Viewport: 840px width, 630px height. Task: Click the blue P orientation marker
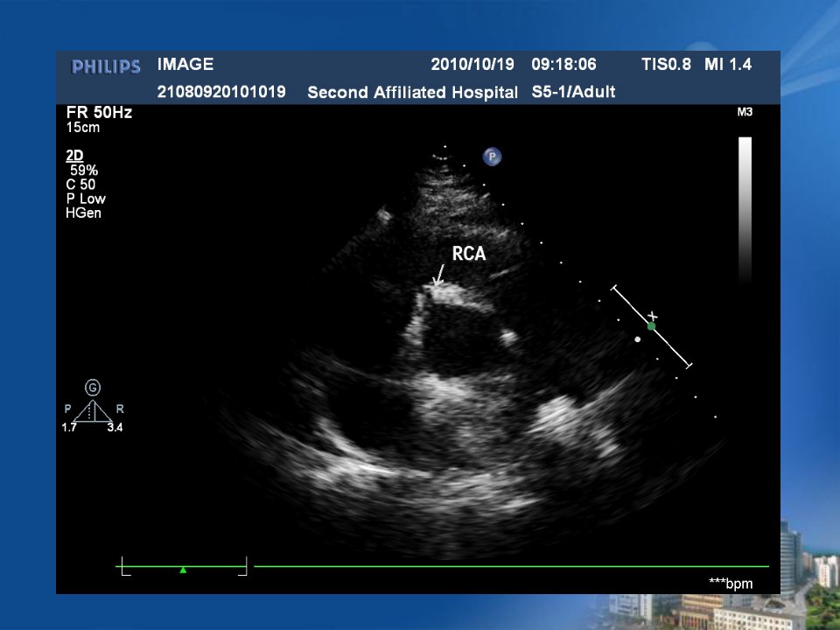click(492, 157)
